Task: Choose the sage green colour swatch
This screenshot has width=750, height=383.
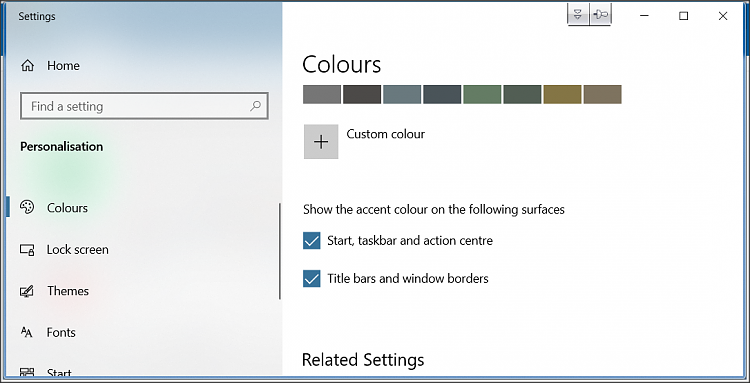Action: (482, 94)
